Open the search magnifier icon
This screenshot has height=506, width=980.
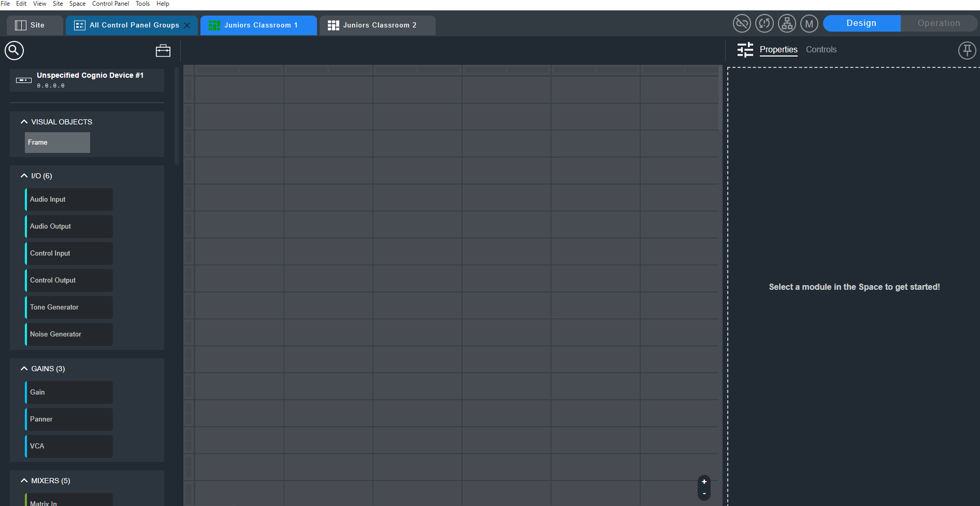click(x=14, y=50)
